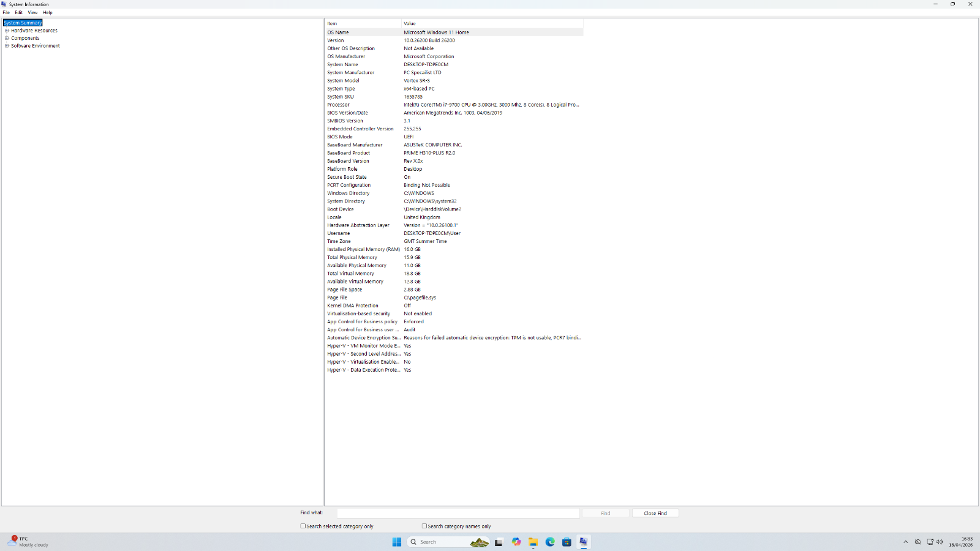Select the System Name row
The height and width of the screenshot is (551, 980).
(x=454, y=64)
